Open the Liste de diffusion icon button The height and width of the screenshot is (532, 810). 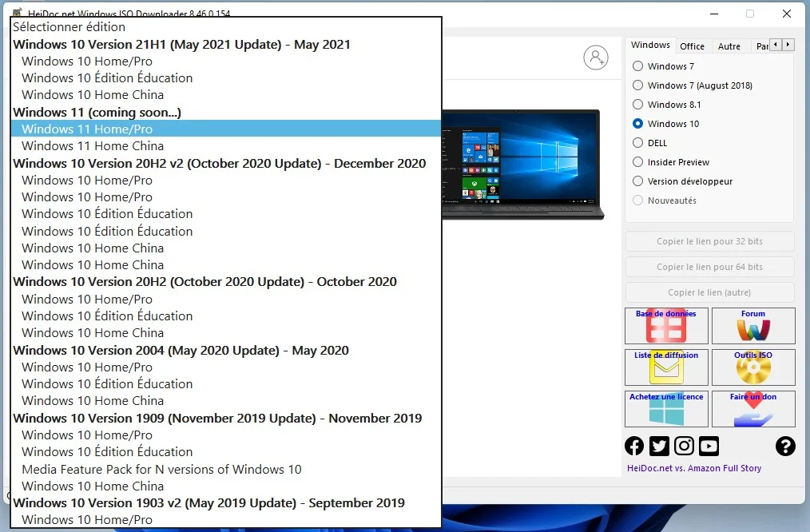click(x=666, y=367)
